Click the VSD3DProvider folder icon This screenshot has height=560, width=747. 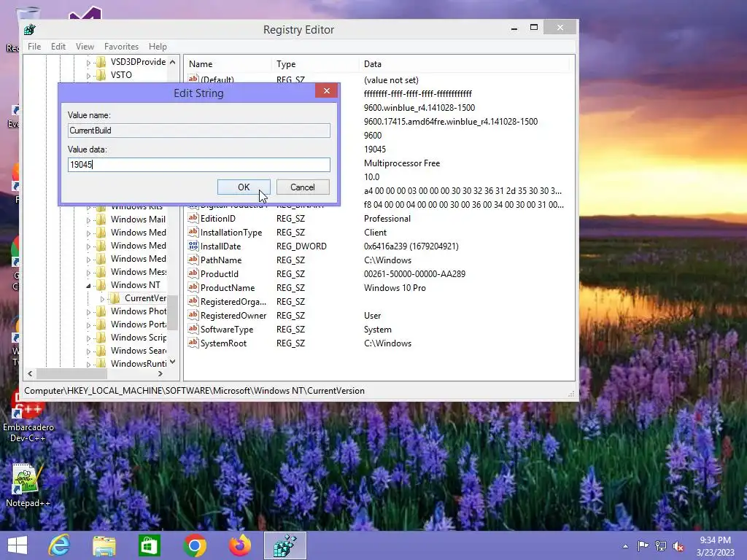pyautogui.click(x=101, y=62)
